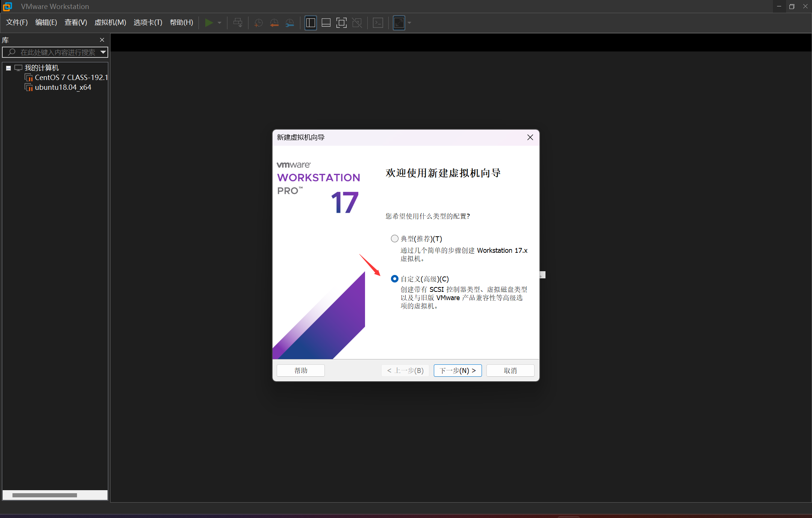Enter full screen mode icon
The height and width of the screenshot is (518, 812).
pos(341,23)
